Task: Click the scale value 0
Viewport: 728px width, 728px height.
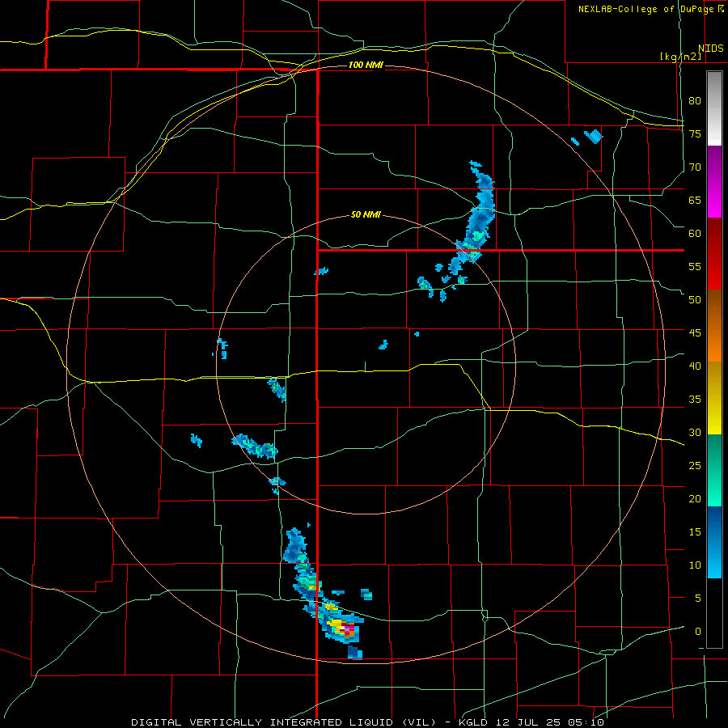Action: pyautogui.click(x=698, y=632)
